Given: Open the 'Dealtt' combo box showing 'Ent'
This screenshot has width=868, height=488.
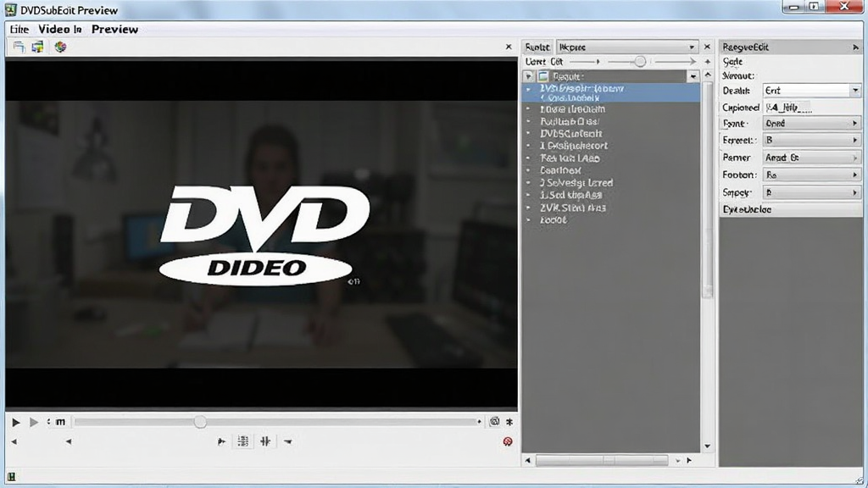Looking at the screenshot, I should (811, 90).
